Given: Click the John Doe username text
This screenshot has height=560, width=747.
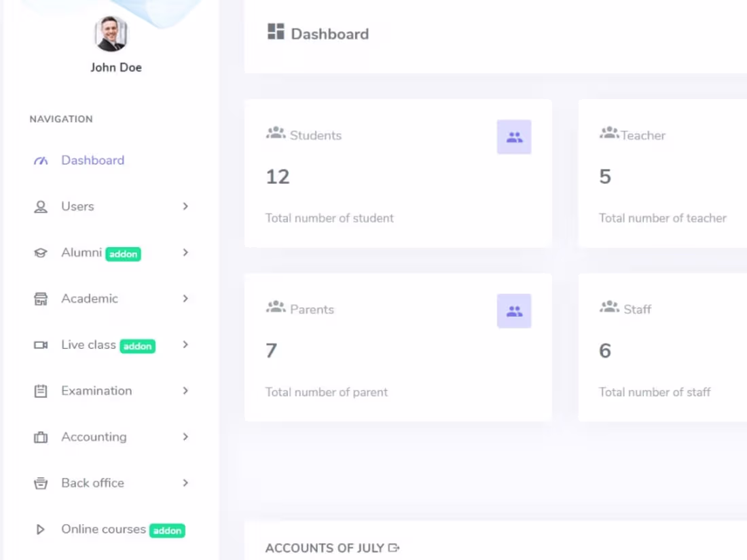Looking at the screenshot, I should tap(116, 68).
